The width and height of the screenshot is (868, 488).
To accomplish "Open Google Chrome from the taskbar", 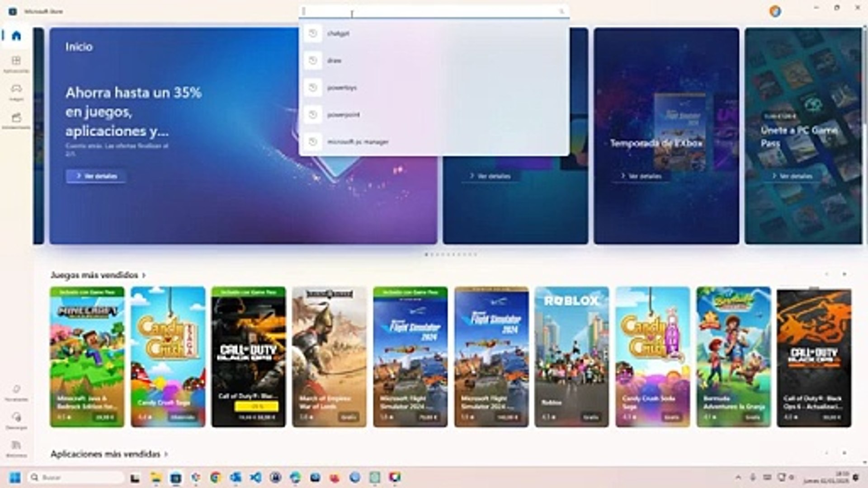I will click(215, 478).
